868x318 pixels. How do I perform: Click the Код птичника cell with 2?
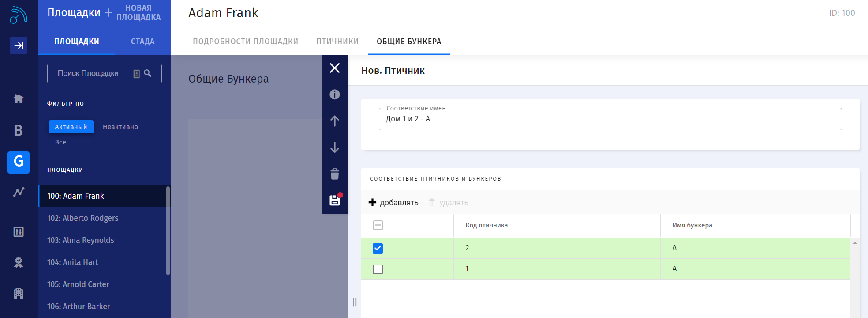click(x=557, y=248)
